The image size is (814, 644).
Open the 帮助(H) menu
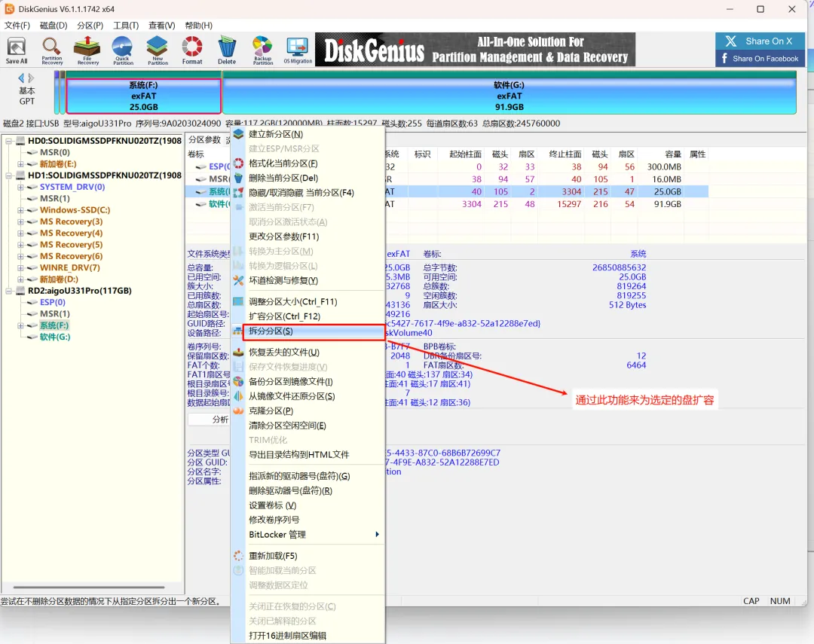tap(198, 26)
